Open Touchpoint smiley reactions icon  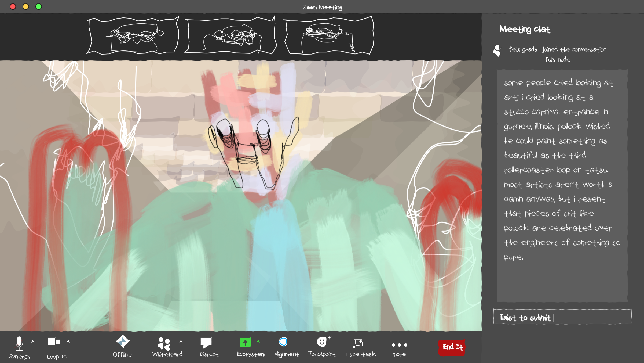[321, 342]
